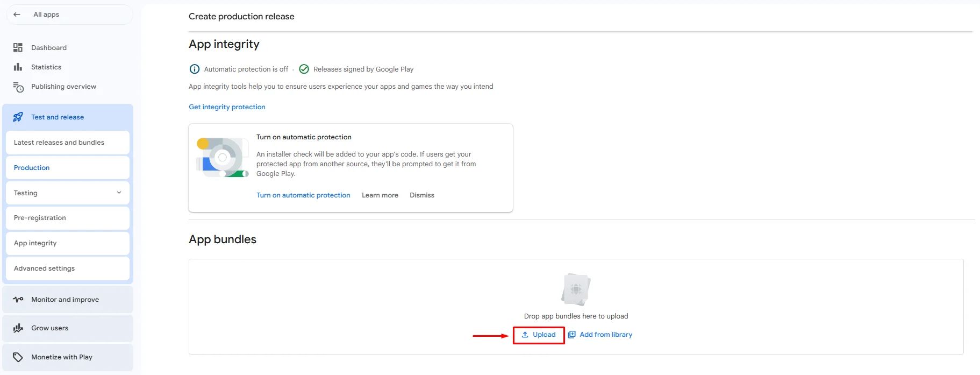980x375 pixels.
Task: Click the Grow users chart icon
Action: (x=18, y=328)
